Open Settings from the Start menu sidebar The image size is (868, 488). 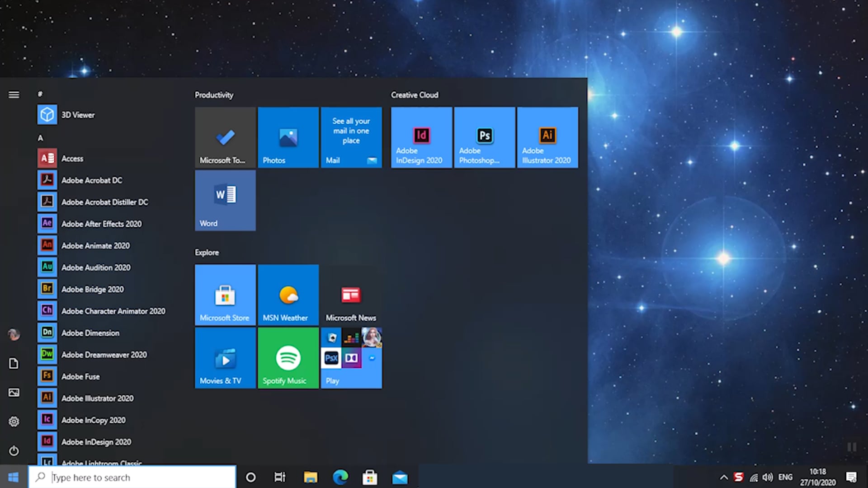(x=14, y=421)
